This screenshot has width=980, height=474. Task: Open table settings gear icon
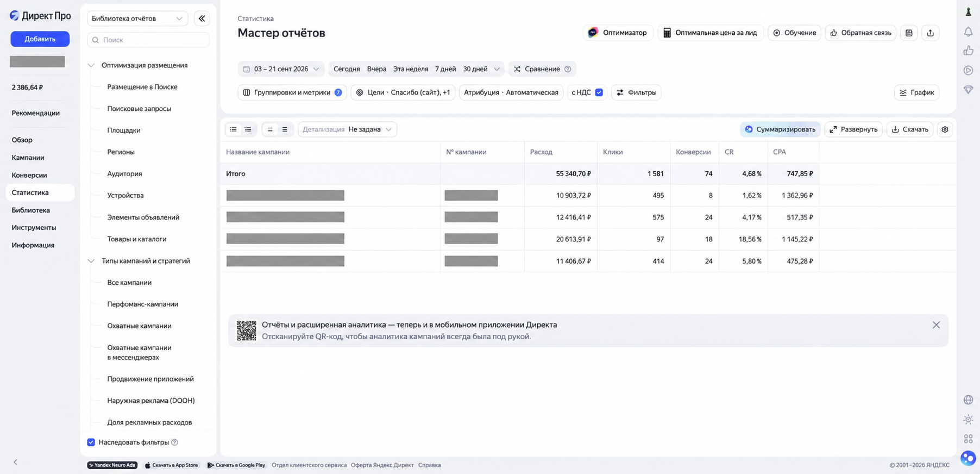(945, 129)
